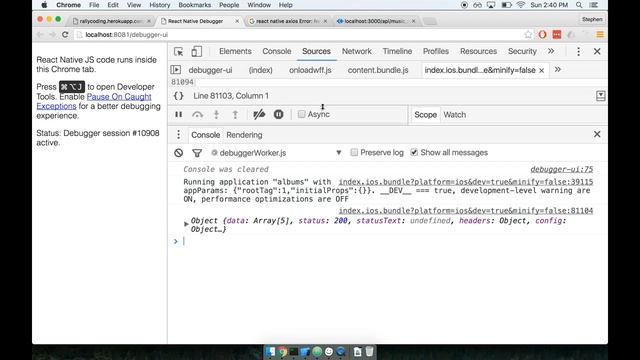Enable the Async checkbox
Image resolution: width=640 pixels, height=360 pixels.
click(x=301, y=114)
